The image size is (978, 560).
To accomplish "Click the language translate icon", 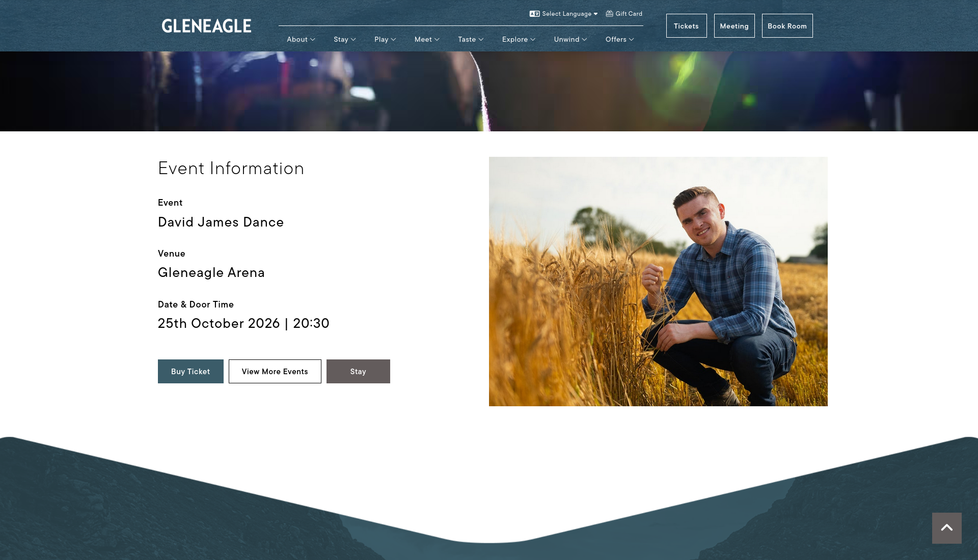I will point(534,14).
